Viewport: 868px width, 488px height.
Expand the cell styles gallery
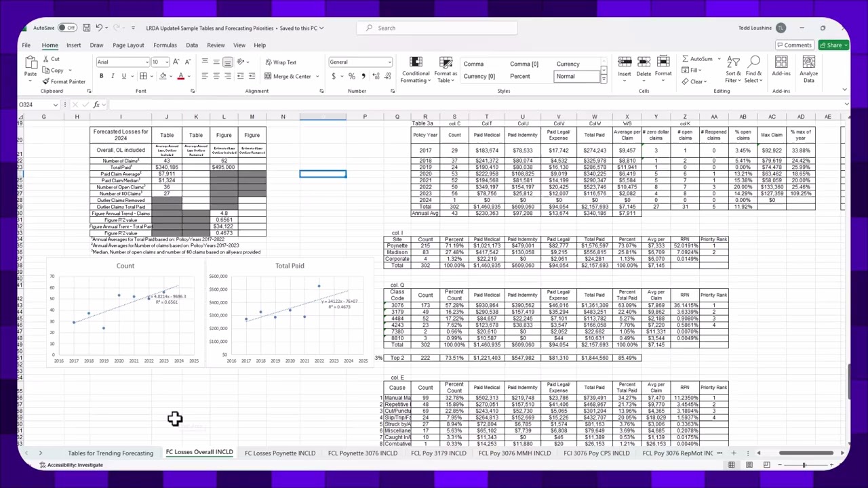604,79
